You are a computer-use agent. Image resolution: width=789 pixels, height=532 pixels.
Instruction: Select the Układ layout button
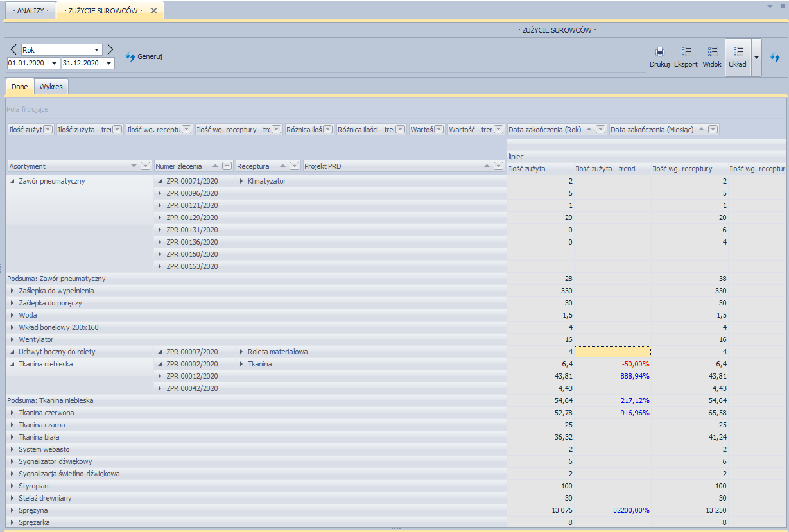tap(738, 56)
